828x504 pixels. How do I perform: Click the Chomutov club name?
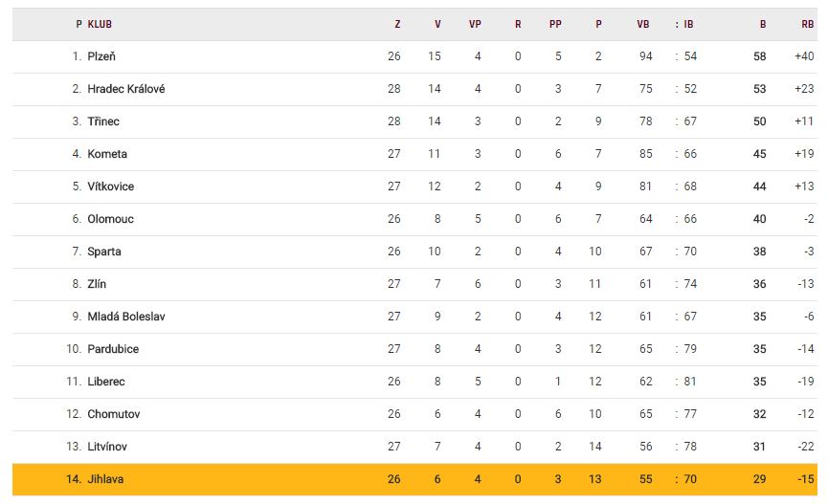(114, 414)
